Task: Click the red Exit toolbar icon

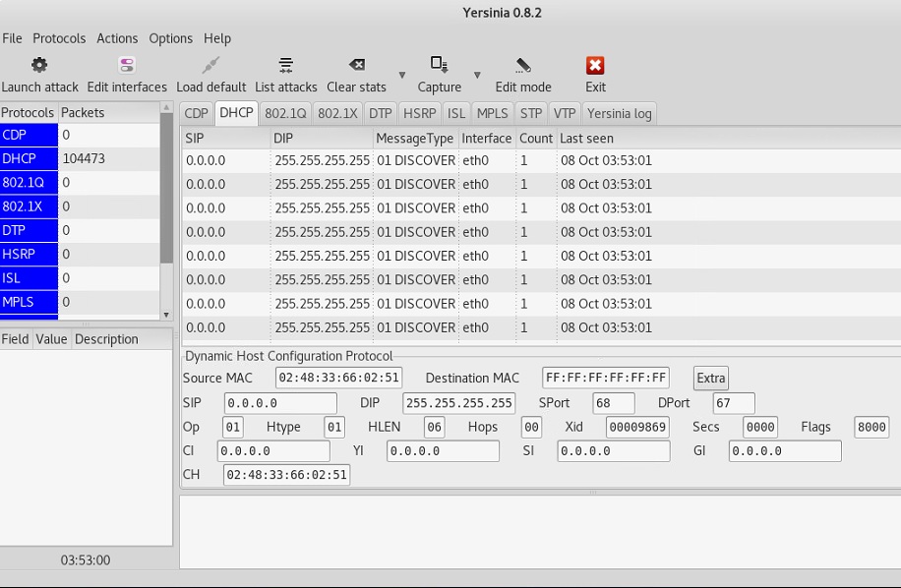Action: (595, 63)
